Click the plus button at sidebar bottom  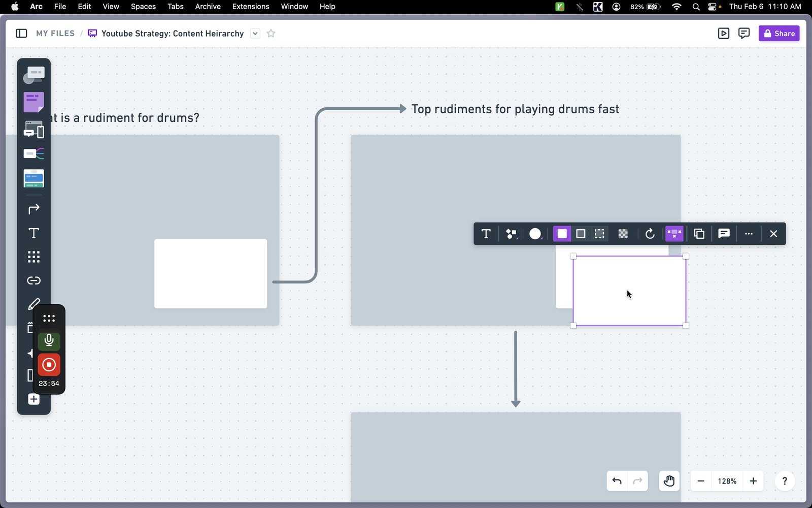coord(33,399)
